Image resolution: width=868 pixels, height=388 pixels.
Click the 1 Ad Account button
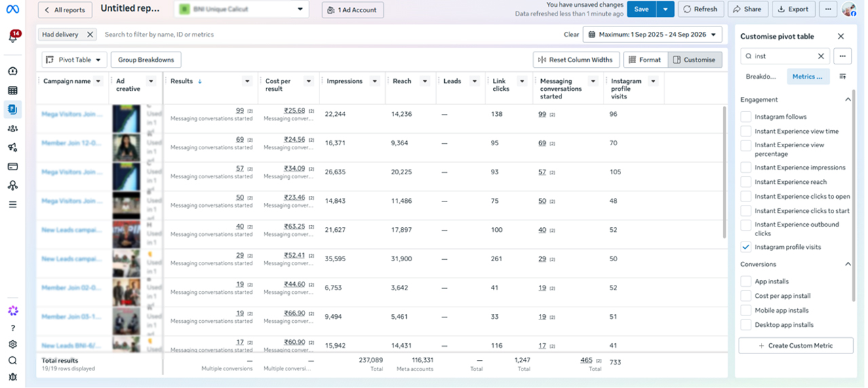tap(353, 9)
